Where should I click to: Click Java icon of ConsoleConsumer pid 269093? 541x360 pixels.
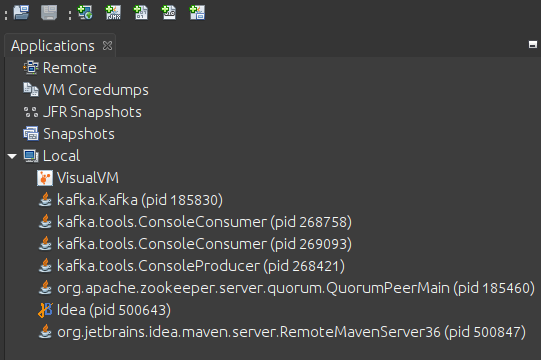45,244
